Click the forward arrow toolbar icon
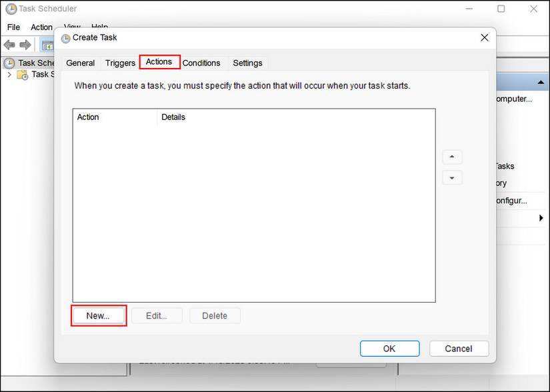The image size is (550, 392). (25, 45)
